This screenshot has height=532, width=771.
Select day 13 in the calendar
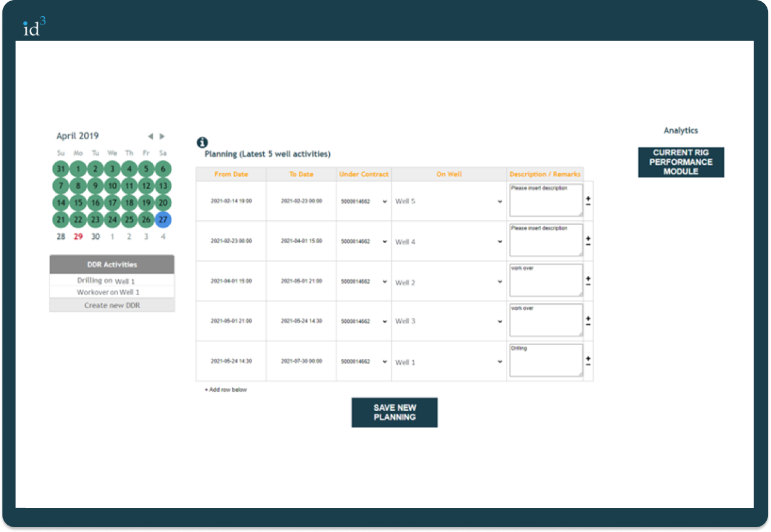point(163,186)
